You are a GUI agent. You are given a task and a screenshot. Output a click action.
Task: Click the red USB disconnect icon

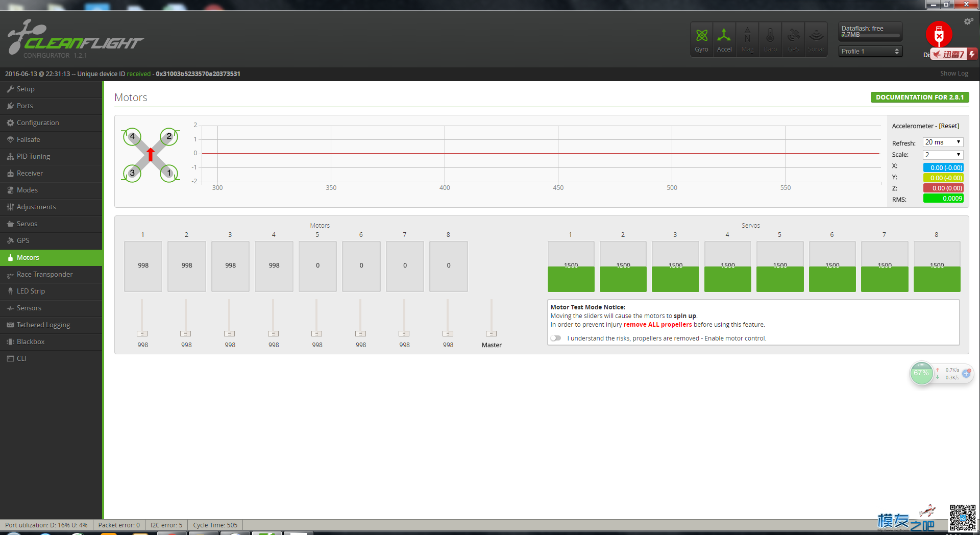pyautogui.click(x=939, y=35)
